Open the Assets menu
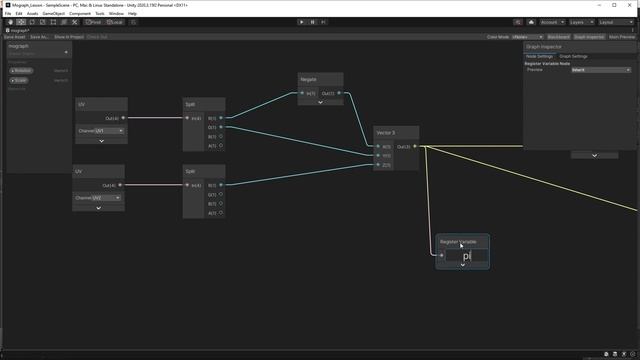This screenshot has width=640, height=360. 32,13
